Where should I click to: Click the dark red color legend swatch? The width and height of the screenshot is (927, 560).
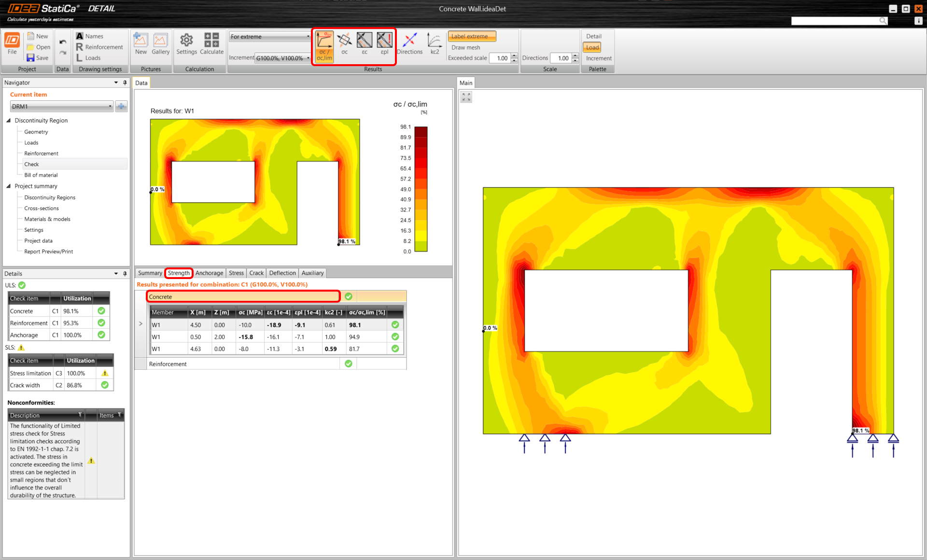[421, 132]
